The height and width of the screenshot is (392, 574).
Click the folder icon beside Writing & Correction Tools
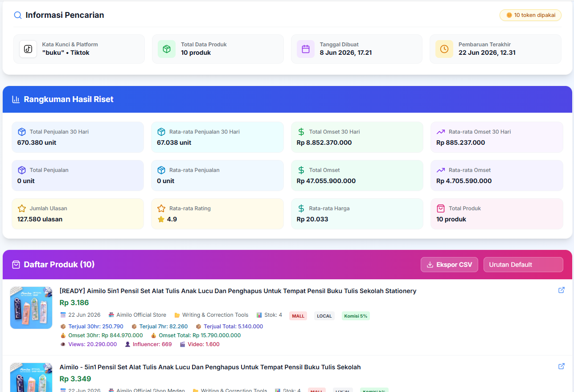point(177,315)
